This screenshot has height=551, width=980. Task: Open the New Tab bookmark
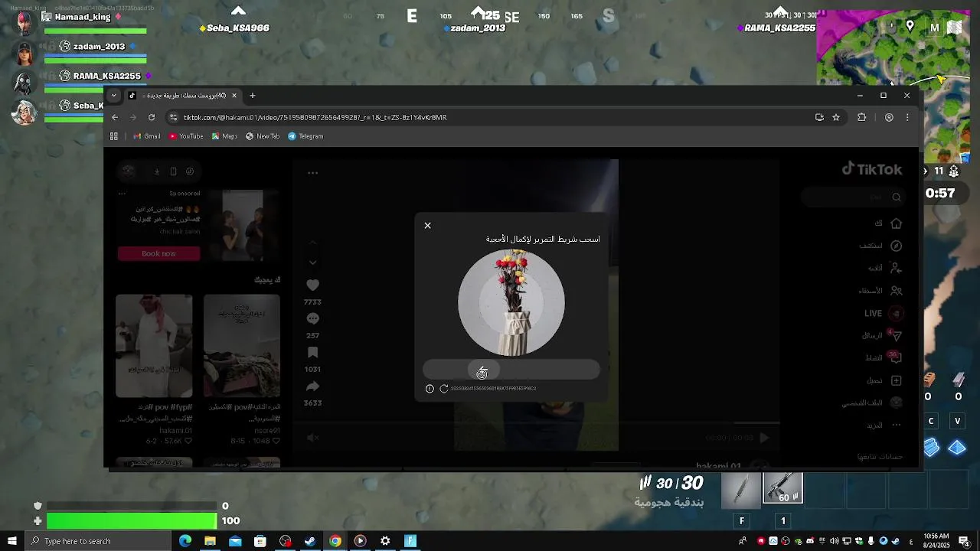pyautogui.click(x=263, y=136)
